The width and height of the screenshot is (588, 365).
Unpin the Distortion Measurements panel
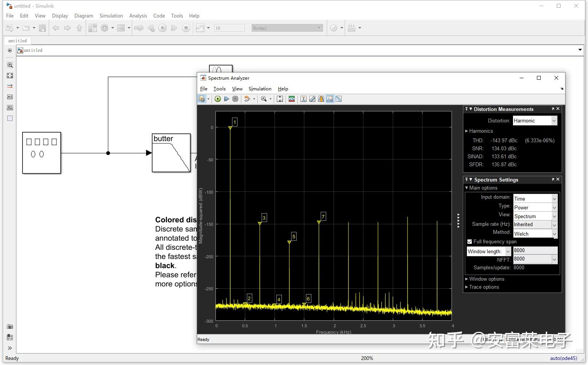(467, 109)
